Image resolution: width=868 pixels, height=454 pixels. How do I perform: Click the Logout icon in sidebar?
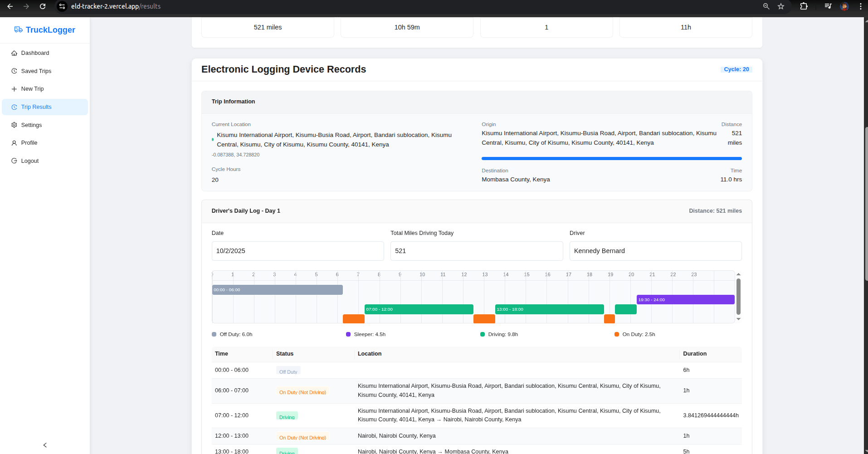pos(14,161)
